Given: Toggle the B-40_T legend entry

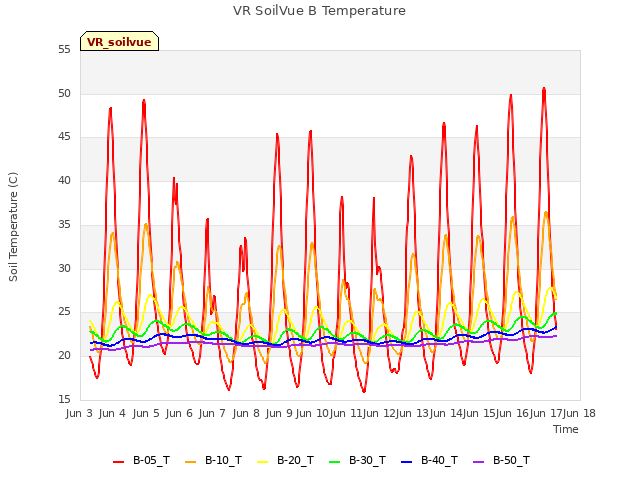Looking at the screenshot, I should 429,461.
